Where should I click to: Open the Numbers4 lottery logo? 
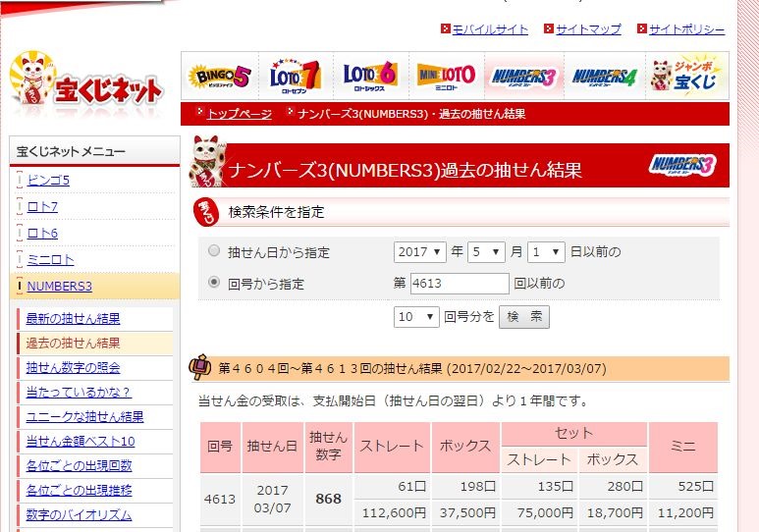tap(604, 76)
